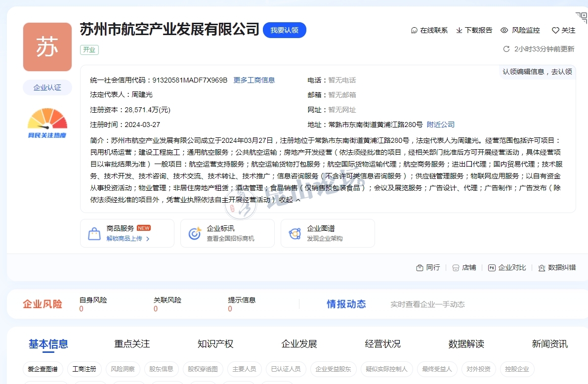Open the data correction icon
The height and width of the screenshot is (384, 588).
[x=542, y=267]
